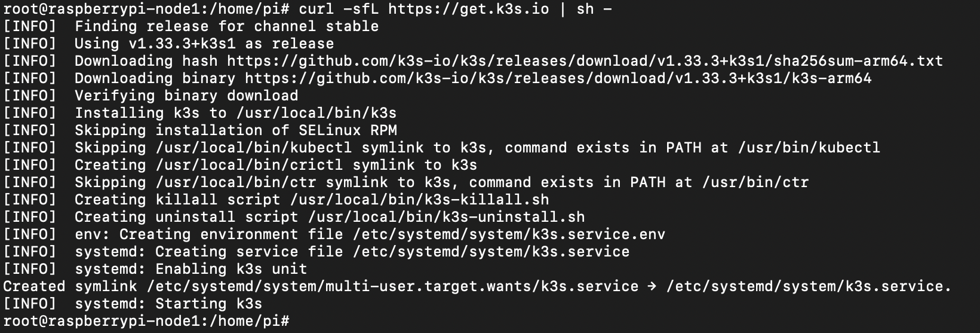
Task: Click the empty prompt on the last line
Action: [x=146, y=321]
